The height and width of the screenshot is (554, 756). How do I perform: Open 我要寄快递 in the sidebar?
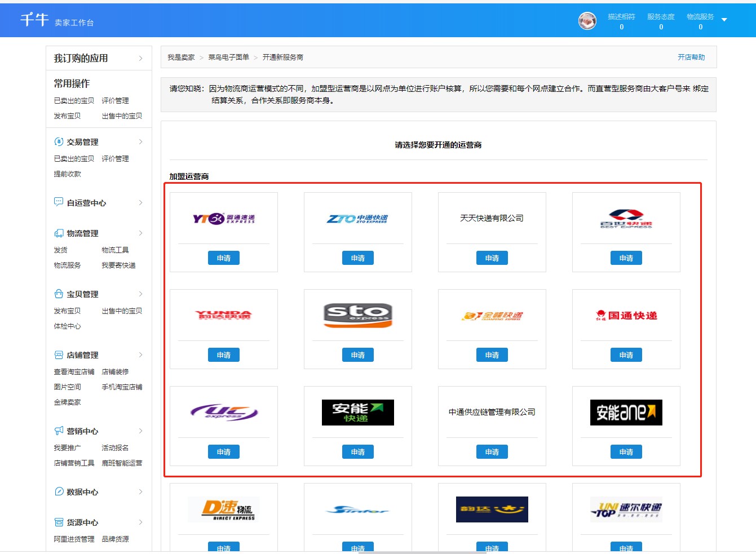click(x=118, y=265)
